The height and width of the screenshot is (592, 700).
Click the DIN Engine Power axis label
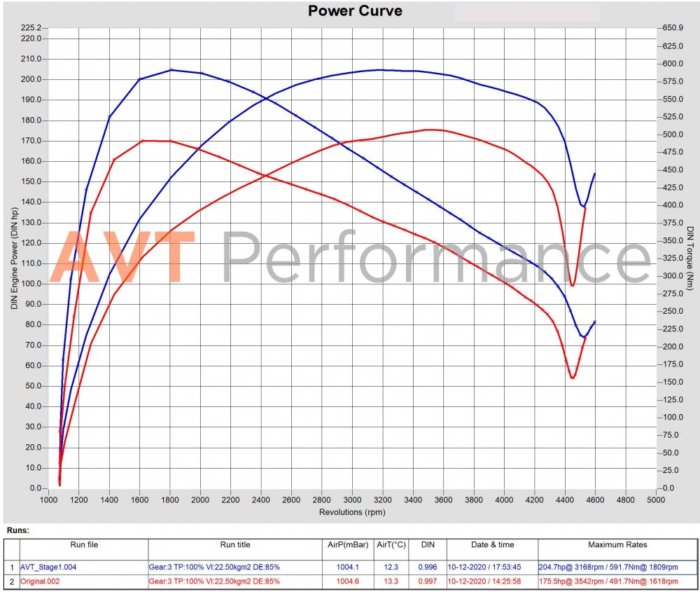[x=13, y=258]
